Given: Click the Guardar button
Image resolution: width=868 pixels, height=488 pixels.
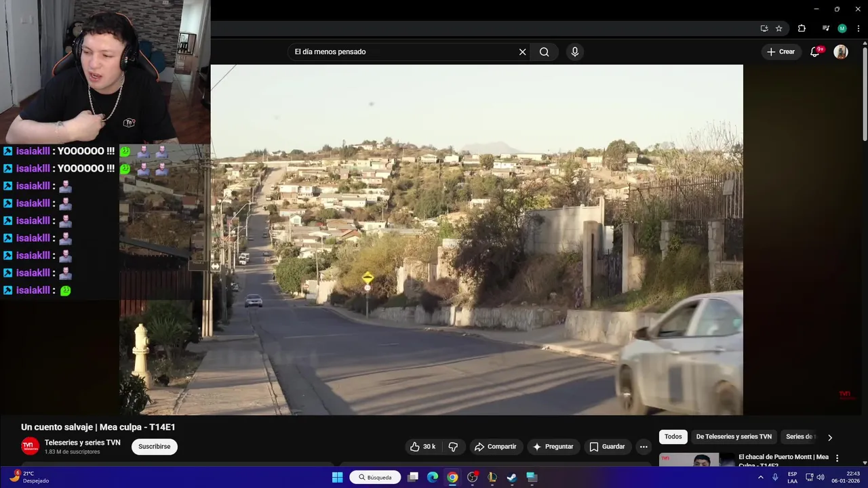Looking at the screenshot, I should pyautogui.click(x=607, y=447).
